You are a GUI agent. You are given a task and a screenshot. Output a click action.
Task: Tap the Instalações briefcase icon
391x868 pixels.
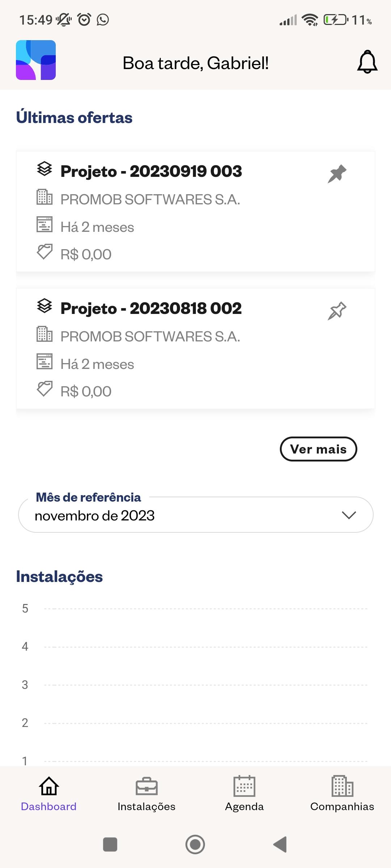click(x=147, y=786)
